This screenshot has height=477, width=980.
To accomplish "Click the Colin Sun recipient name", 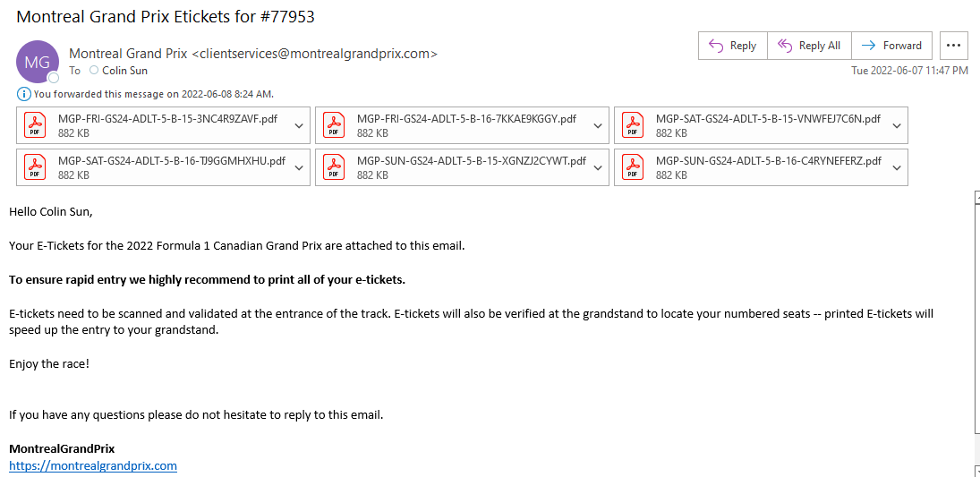I will [x=125, y=71].
